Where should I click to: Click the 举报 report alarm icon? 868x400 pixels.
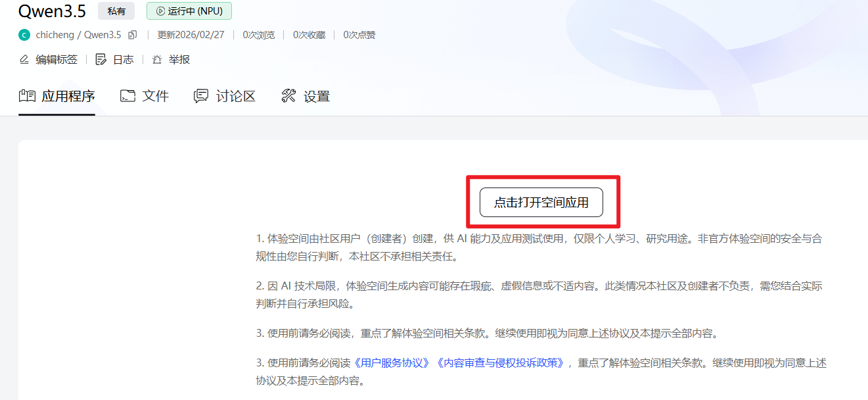point(157,59)
